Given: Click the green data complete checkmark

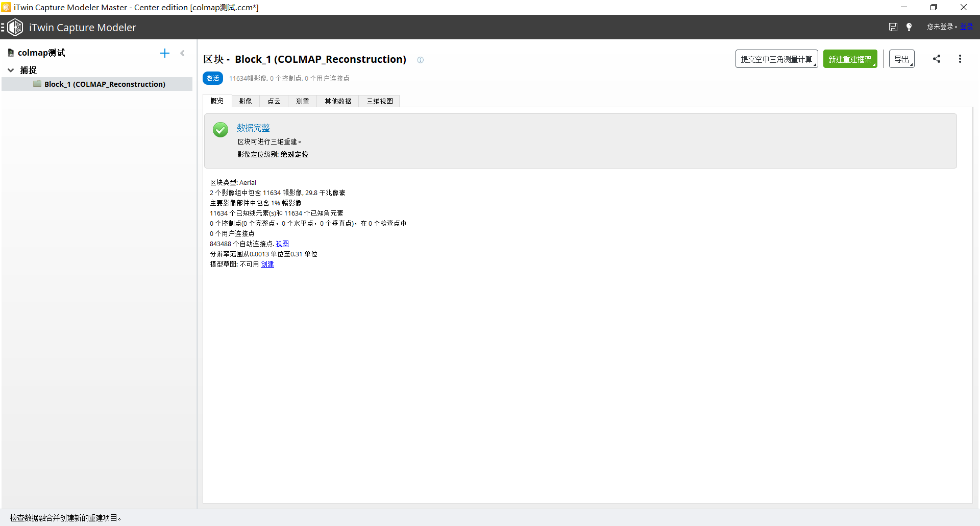Looking at the screenshot, I should 220,130.
